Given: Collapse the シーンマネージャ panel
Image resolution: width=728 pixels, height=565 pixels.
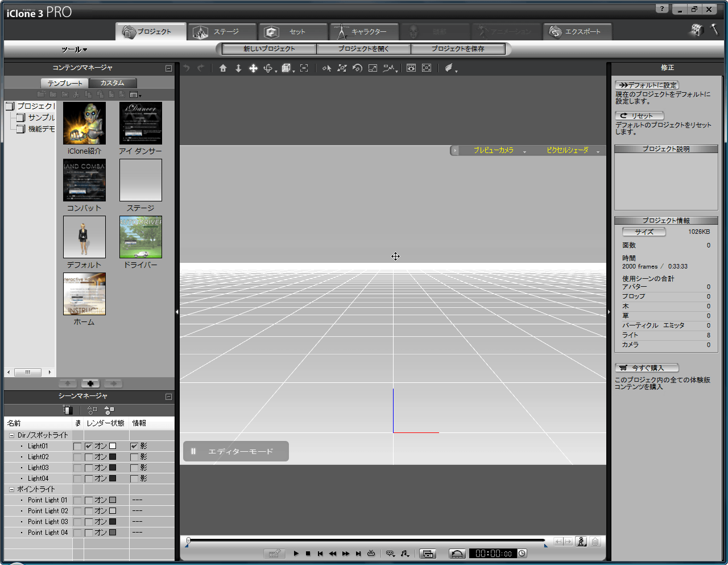Looking at the screenshot, I should point(168,397).
